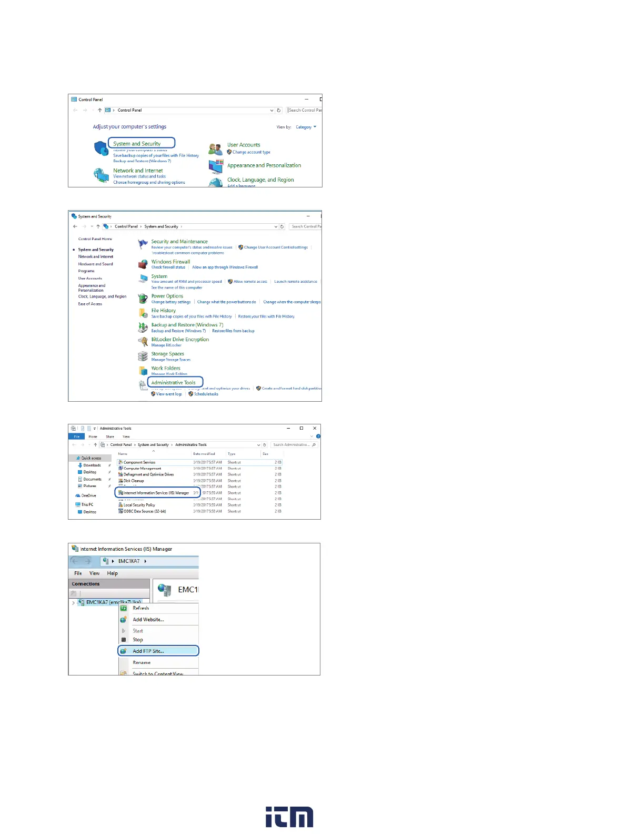Screen dimensions: 644x834
Task: Click View event logs link
Action: pos(169,394)
